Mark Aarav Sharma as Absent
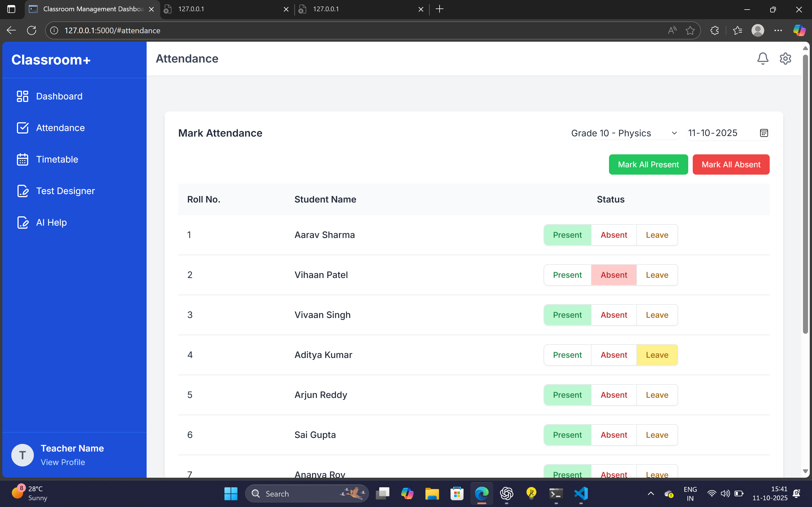 coord(614,235)
